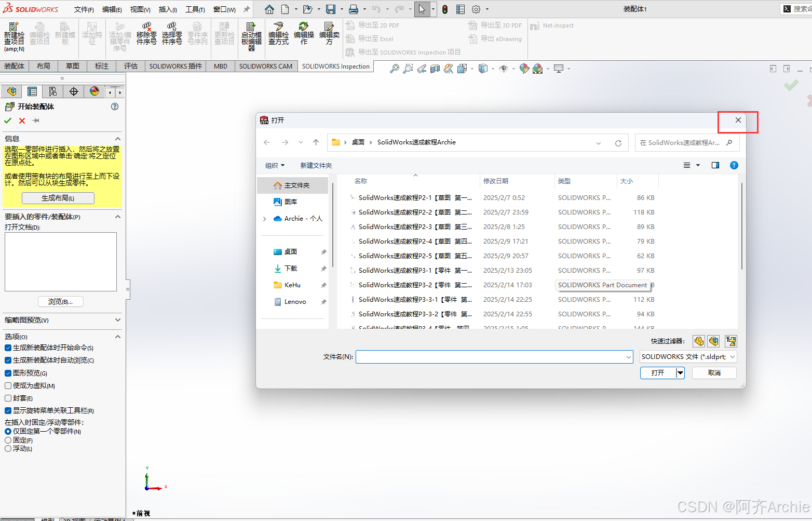The image size is (812, 521).
Task: Click the 新建检查项目 ribbon icon
Action: [x=14, y=36]
